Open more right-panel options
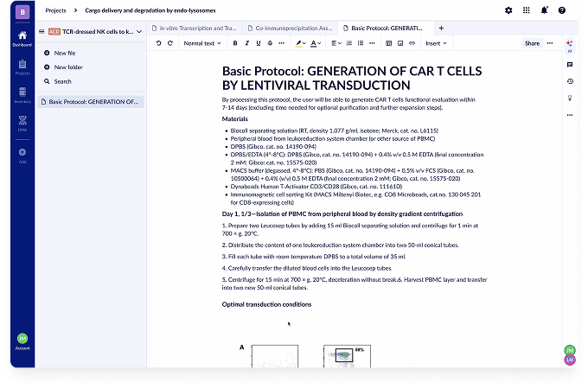Screen dimensions: 588x389 [570, 115]
